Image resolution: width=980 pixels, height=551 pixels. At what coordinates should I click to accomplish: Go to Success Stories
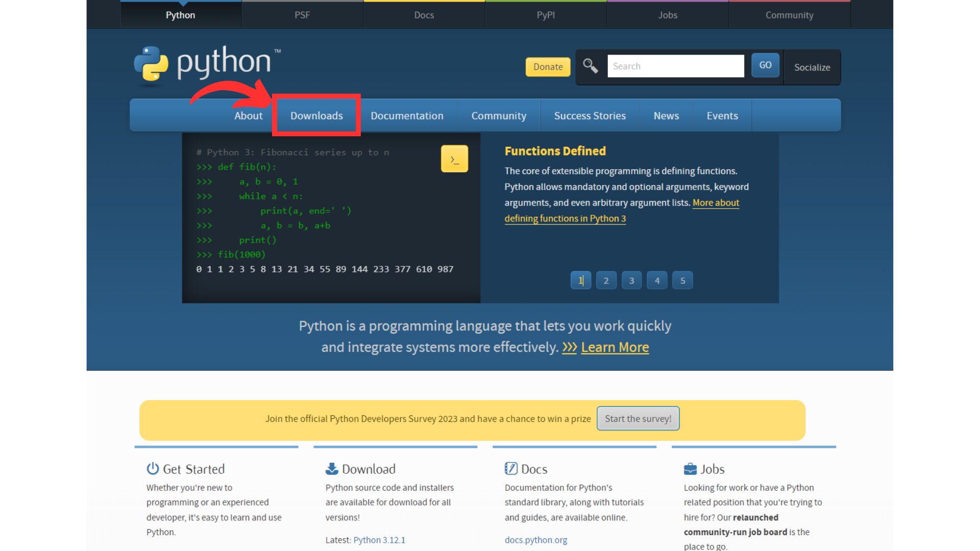(x=590, y=115)
